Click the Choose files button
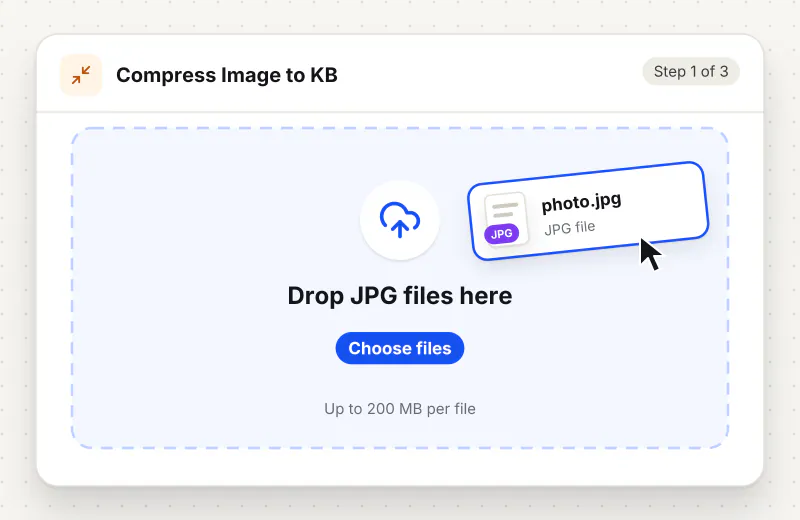 tap(400, 348)
